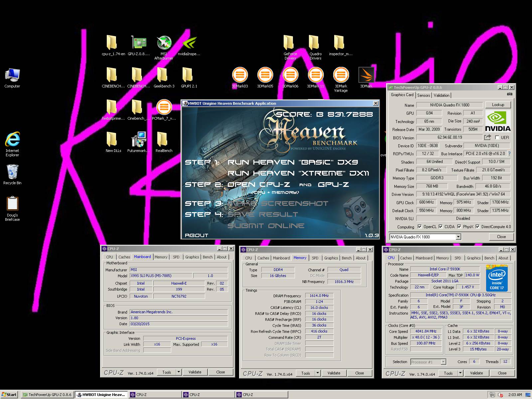This screenshot has height=399, width=532.
Task: Launch 3DMark05 shortcut icon
Action: 265,75
